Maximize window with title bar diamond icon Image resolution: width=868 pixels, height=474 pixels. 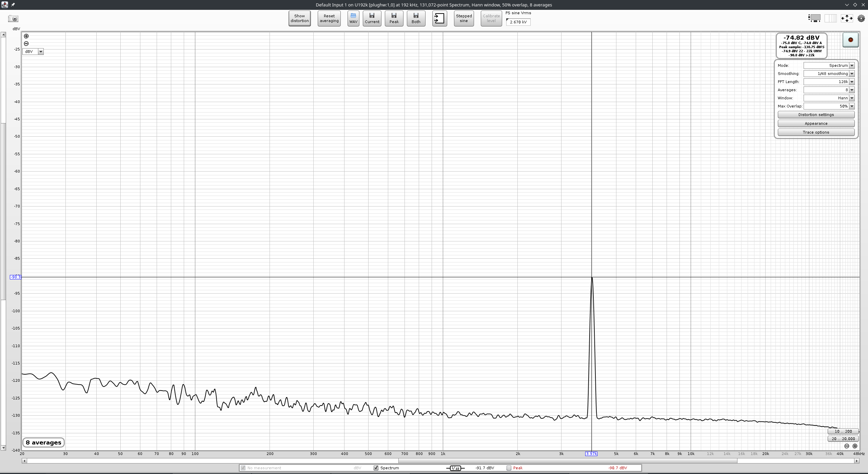click(855, 5)
